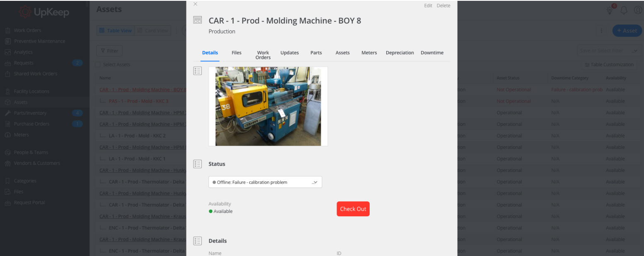Open the Parts tab

click(316, 53)
